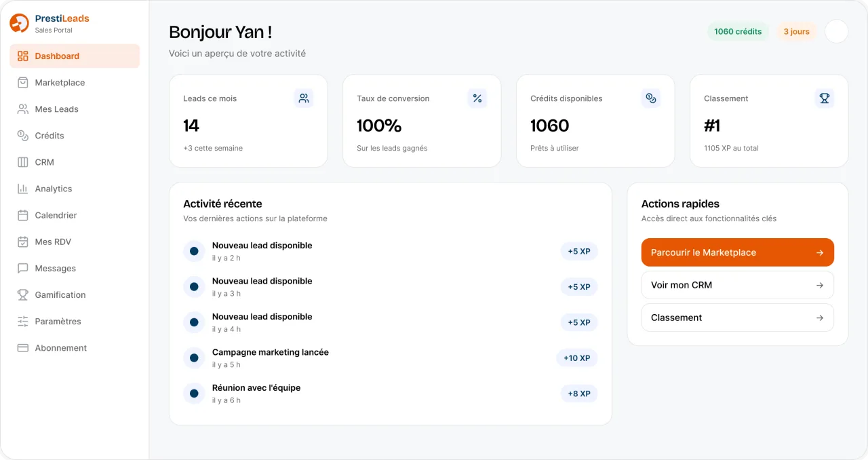Click the CRM columns icon
Screen dimensions: 868x460
pos(23,162)
